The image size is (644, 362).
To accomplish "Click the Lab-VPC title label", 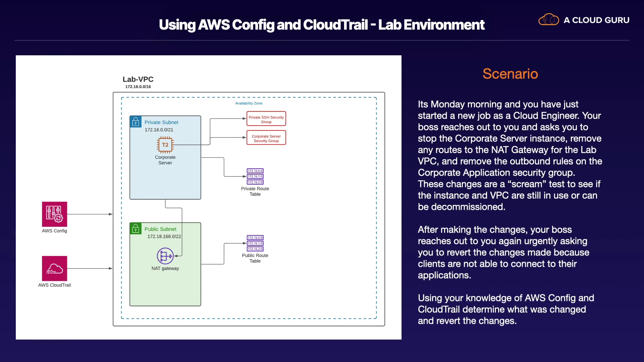I will point(138,79).
